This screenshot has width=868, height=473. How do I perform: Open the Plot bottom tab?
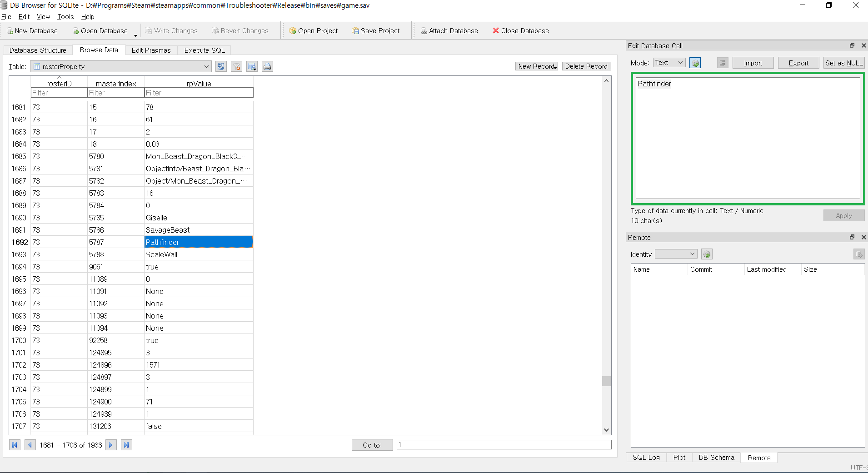click(x=679, y=458)
